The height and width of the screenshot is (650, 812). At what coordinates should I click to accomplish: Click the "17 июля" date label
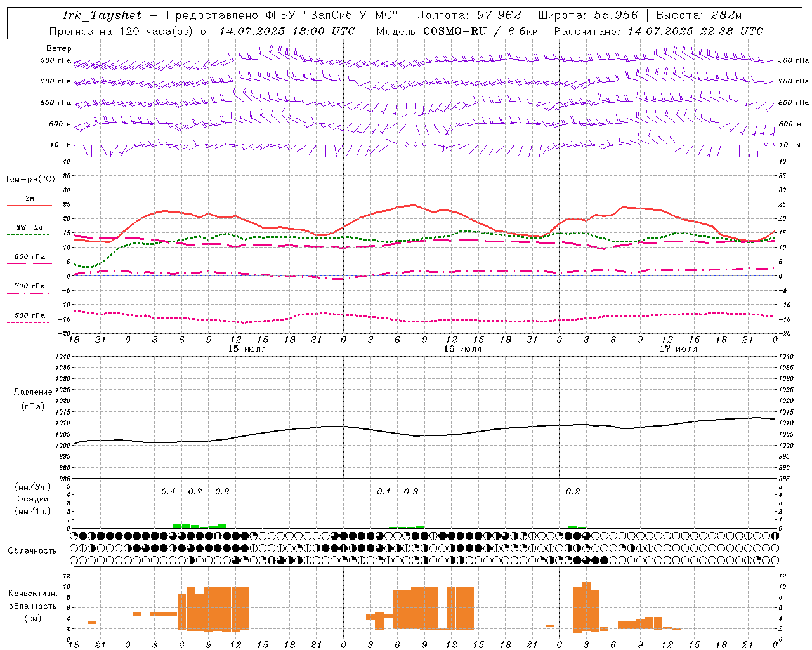[678, 348]
